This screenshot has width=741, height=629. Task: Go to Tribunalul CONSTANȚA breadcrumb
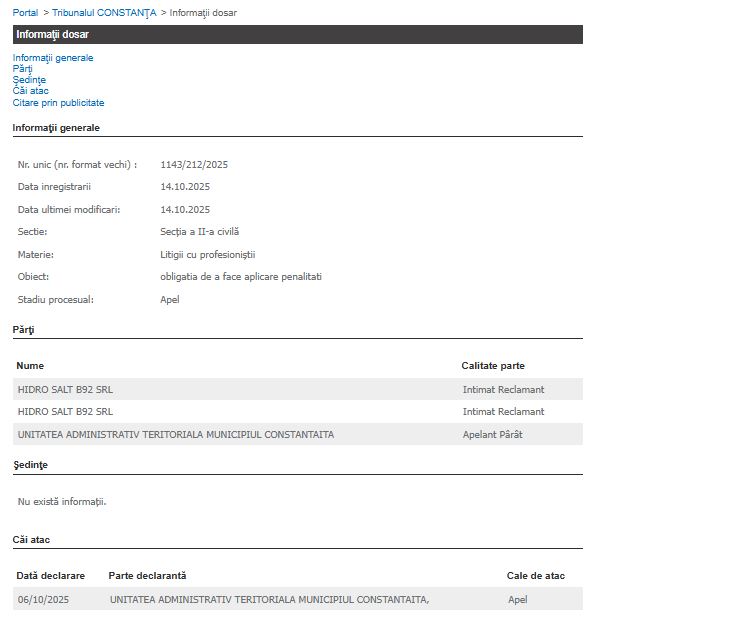(x=104, y=12)
